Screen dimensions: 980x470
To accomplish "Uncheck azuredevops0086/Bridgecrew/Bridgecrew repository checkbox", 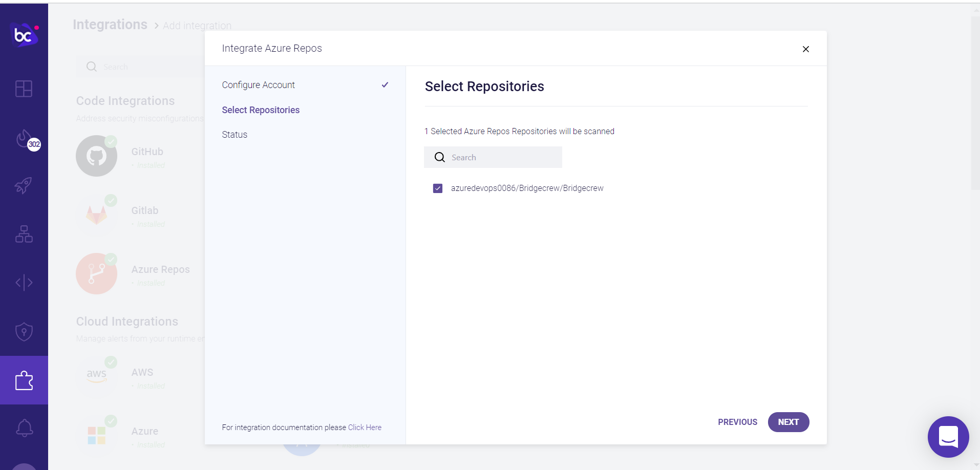I will click(438, 188).
